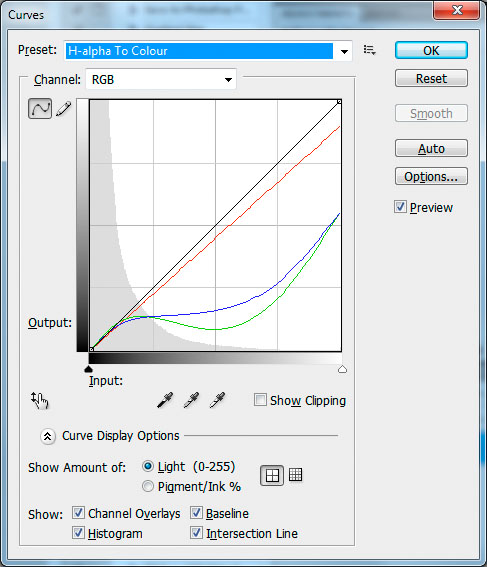Select Pigment/Ink % radio option
This screenshot has height=567, width=487.
pos(148,486)
